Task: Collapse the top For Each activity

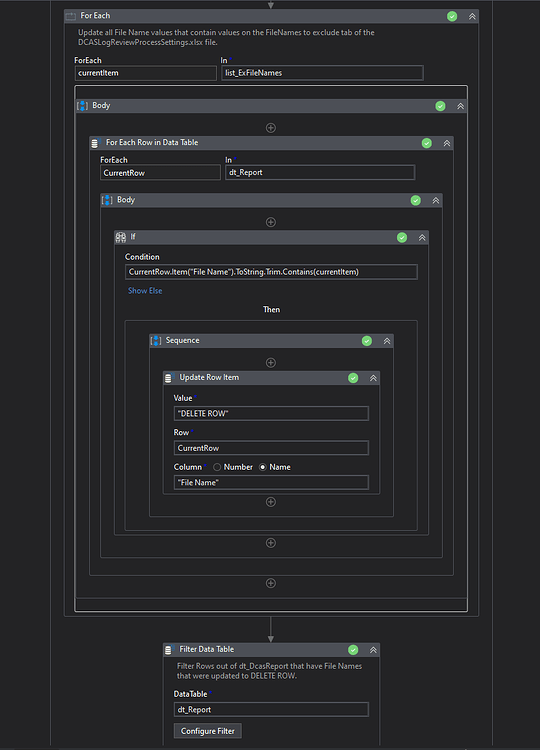Action: point(472,16)
